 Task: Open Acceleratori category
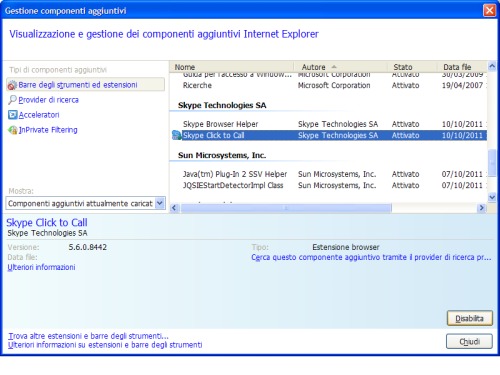pyautogui.click(x=39, y=115)
